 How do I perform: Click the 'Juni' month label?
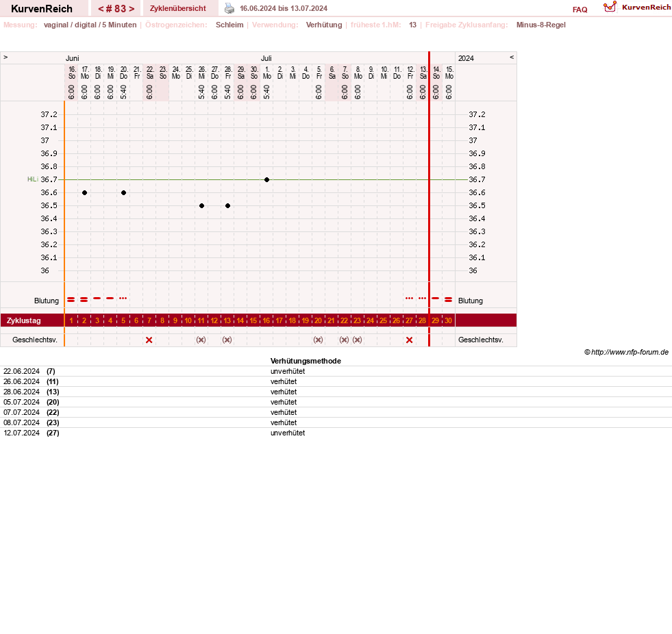pyautogui.click(x=73, y=58)
